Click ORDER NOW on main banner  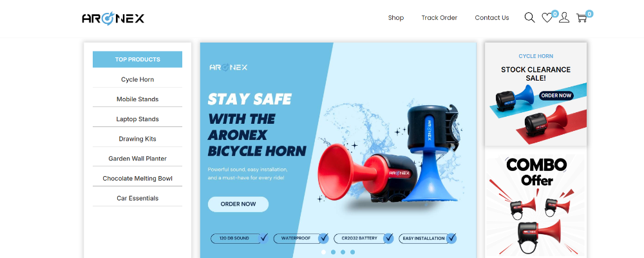[238, 204]
